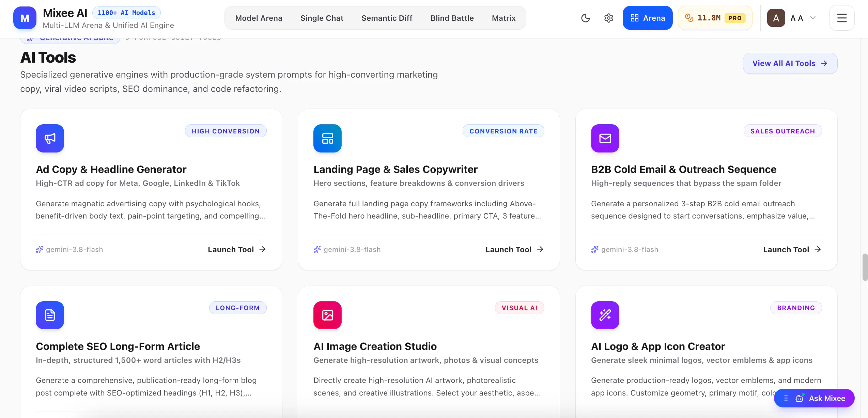Expand the A A account dropdown
The image size is (868, 418).
click(x=813, y=18)
